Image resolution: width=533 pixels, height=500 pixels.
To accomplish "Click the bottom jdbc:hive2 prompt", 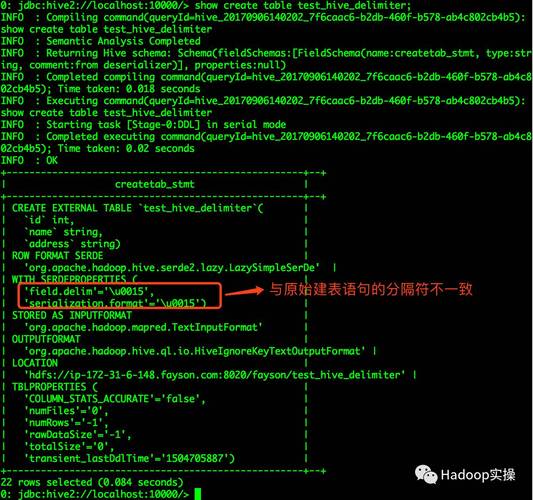I will [x=95, y=494].
